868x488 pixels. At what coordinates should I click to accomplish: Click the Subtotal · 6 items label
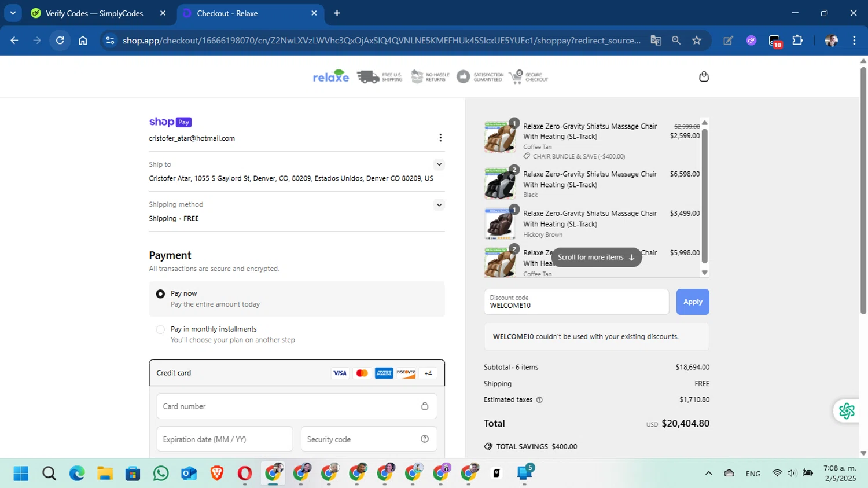(511, 367)
